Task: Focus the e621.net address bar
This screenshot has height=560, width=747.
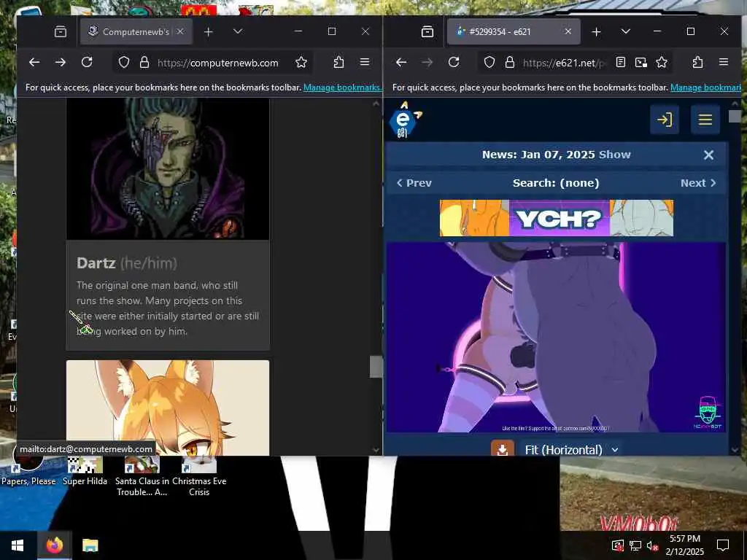Action: (565, 63)
